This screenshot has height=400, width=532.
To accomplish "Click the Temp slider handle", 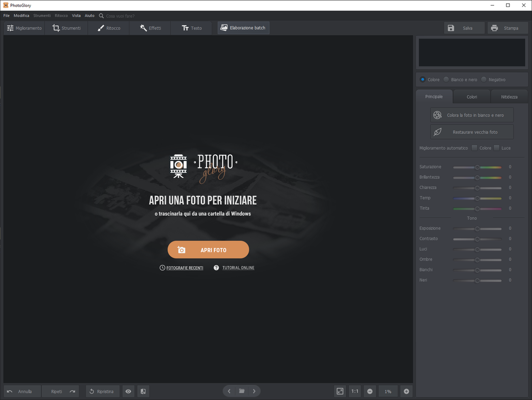I will 478,198.
